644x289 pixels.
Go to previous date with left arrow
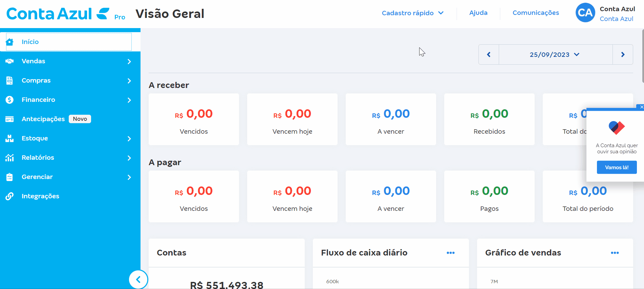pos(489,54)
